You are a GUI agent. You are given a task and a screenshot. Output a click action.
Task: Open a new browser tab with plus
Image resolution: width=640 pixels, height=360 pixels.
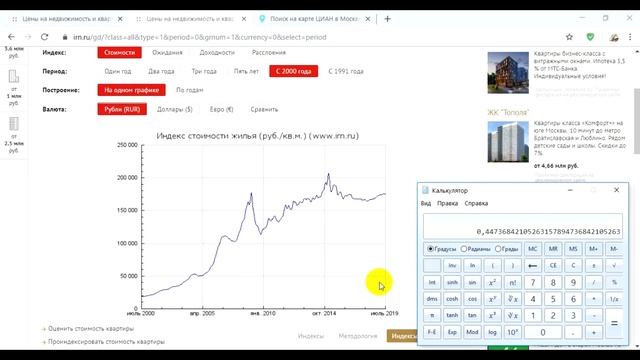tap(387, 19)
